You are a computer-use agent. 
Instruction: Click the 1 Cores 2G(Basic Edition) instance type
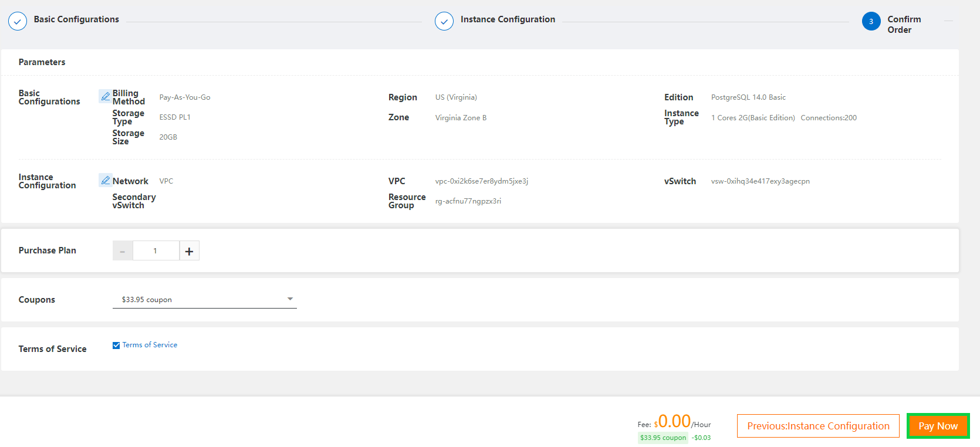pos(753,118)
